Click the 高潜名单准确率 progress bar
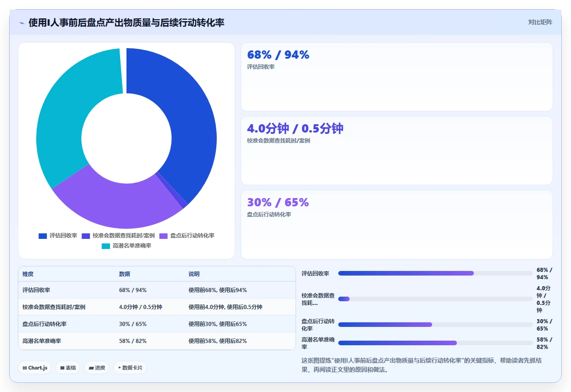Screen dimensions: 571x392 click(435, 343)
